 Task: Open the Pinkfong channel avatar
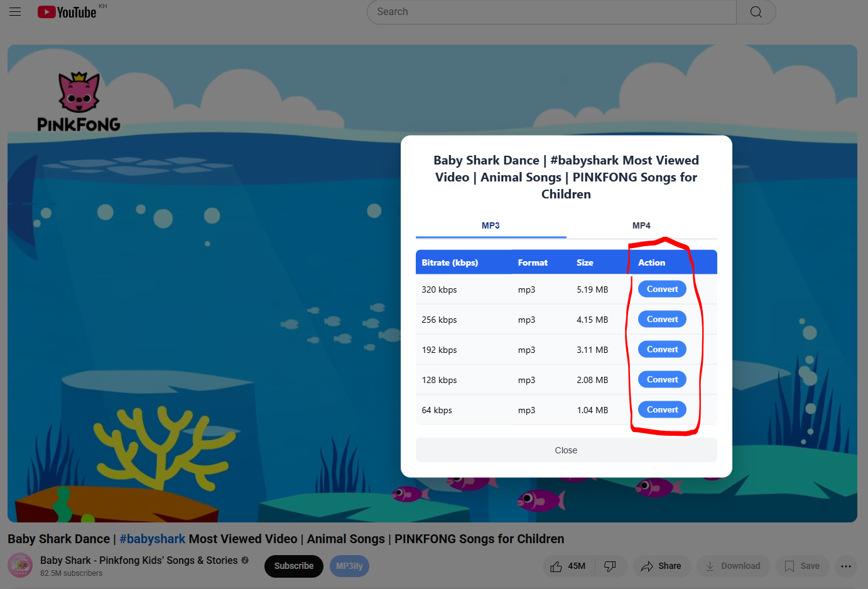[x=20, y=565]
